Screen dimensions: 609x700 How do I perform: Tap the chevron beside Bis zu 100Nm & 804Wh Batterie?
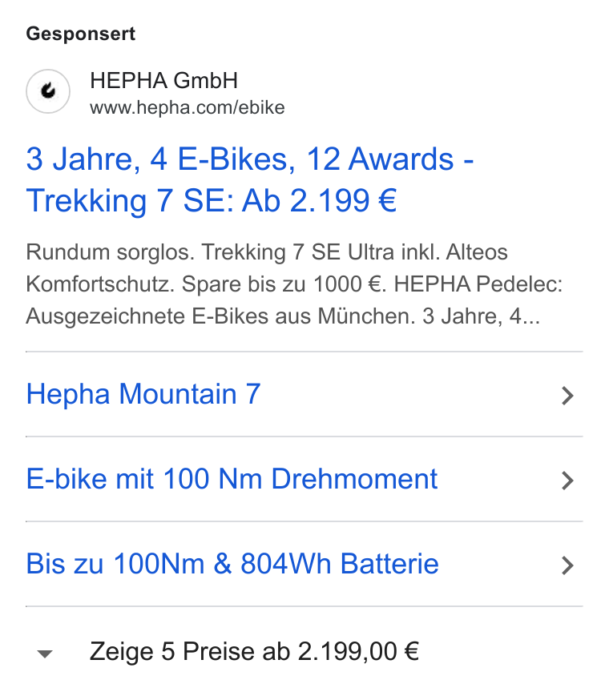[567, 565]
